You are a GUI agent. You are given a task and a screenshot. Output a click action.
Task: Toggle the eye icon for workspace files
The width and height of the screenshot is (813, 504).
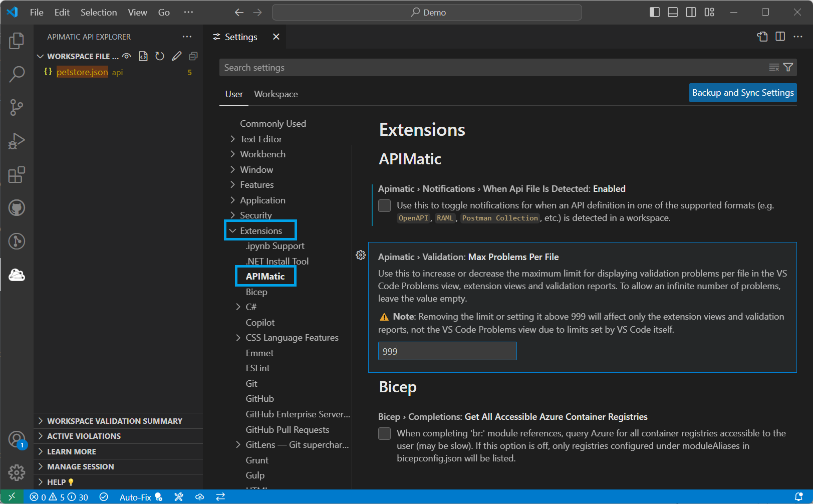click(127, 56)
